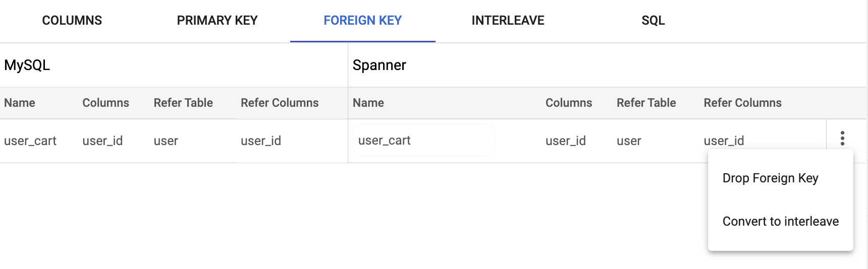Click the MySQL Refer Columns header
The width and height of the screenshot is (868, 269).
pos(280,103)
